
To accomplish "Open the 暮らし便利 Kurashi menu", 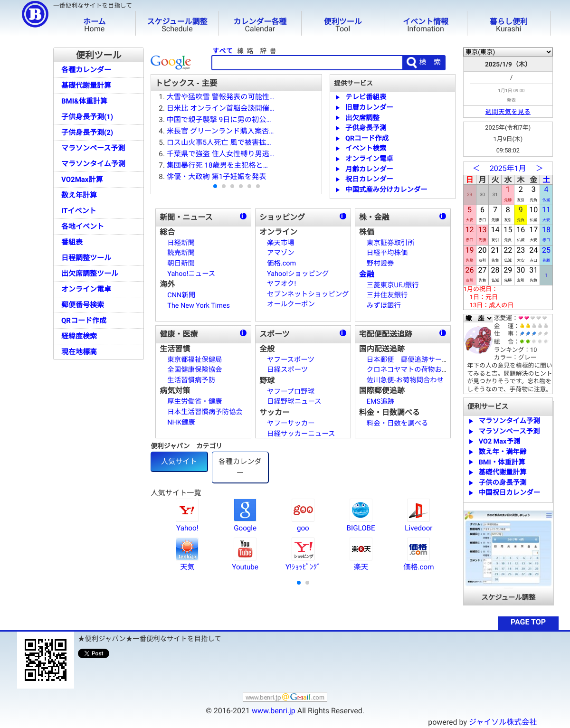I will [x=509, y=25].
